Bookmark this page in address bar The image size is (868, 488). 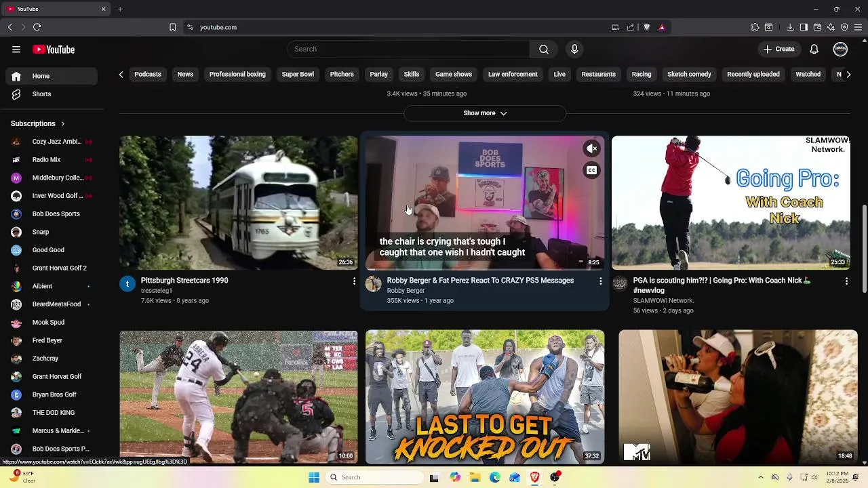pyautogui.click(x=172, y=27)
